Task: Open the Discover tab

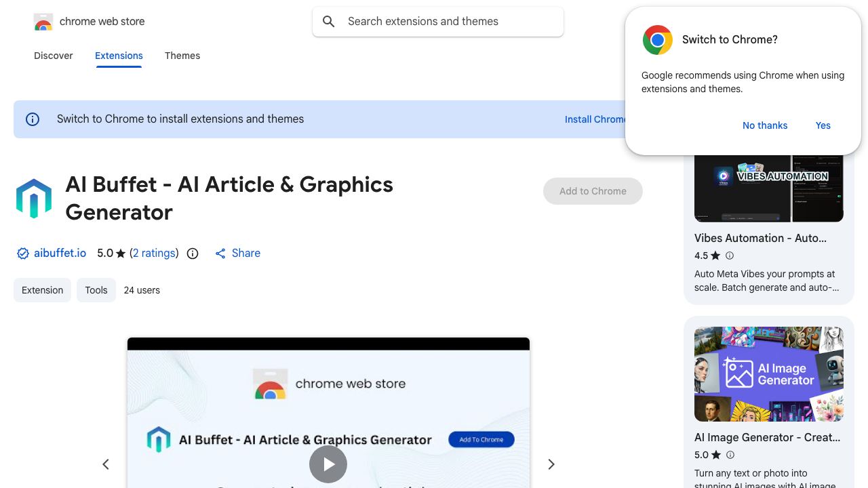Action: (x=54, y=56)
